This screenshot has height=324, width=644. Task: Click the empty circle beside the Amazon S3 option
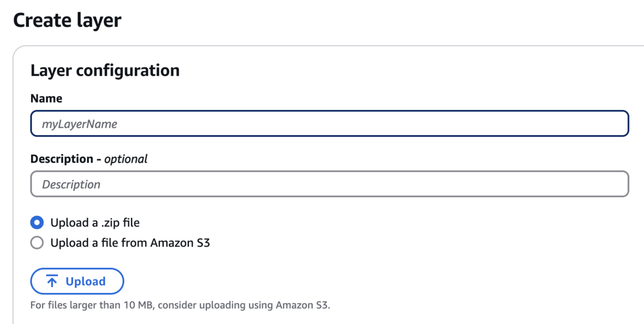coord(37,243)
